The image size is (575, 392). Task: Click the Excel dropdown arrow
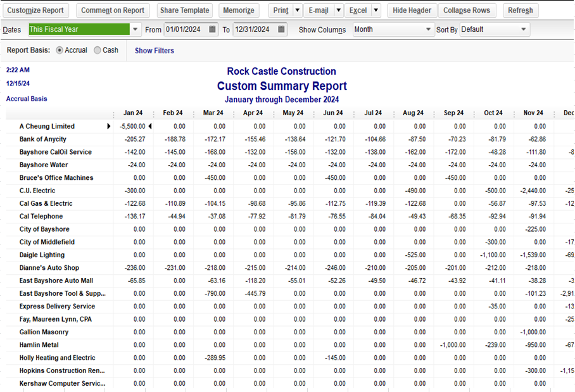coord(376,11)
